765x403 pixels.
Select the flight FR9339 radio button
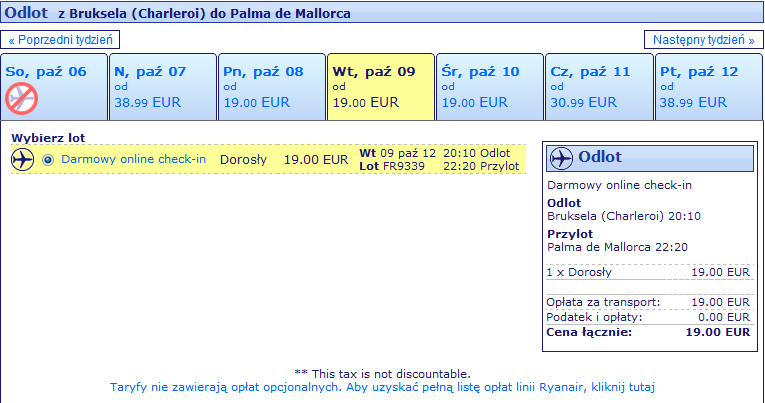(x=48, y=160)
